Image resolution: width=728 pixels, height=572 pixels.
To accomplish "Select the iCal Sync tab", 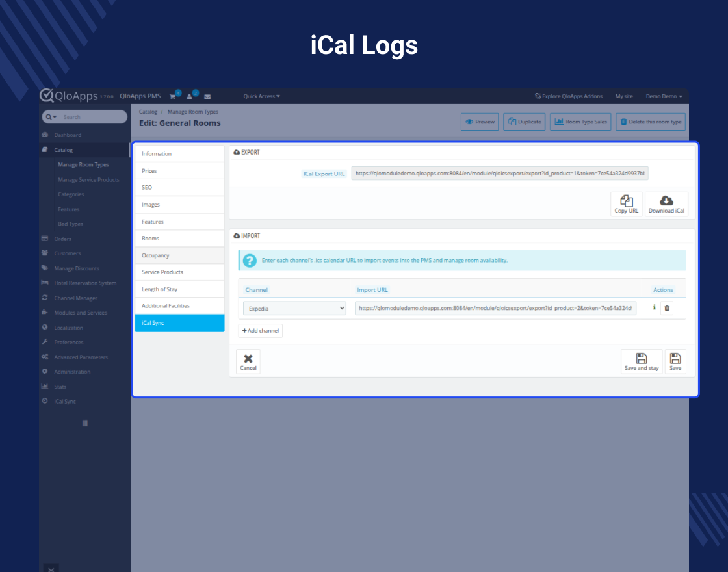I will click(179, 323).
